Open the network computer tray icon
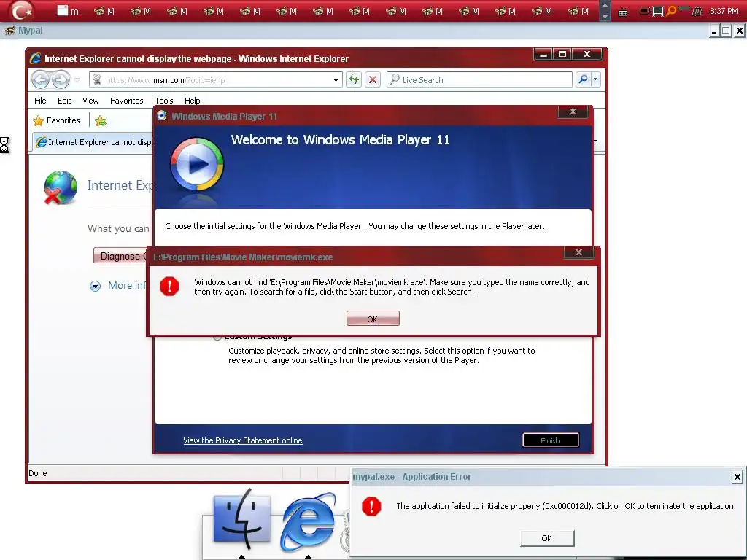 click(657, 11)
